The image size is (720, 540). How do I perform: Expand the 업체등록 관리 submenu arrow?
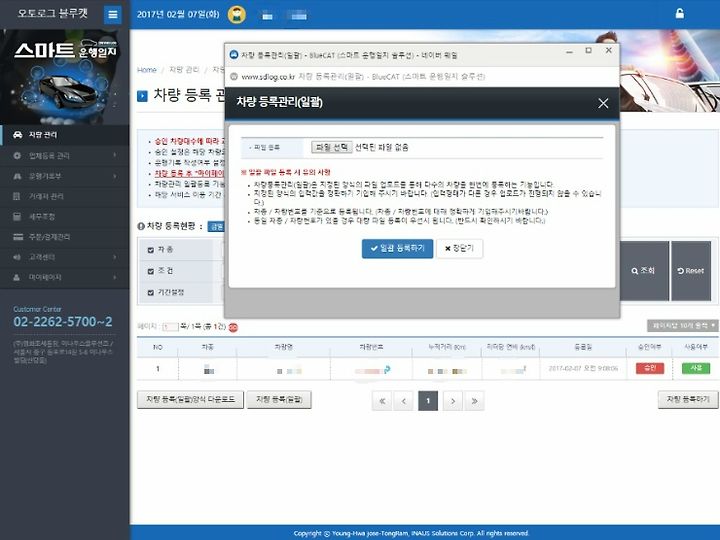pyautogui.click(x=114, y=156)
